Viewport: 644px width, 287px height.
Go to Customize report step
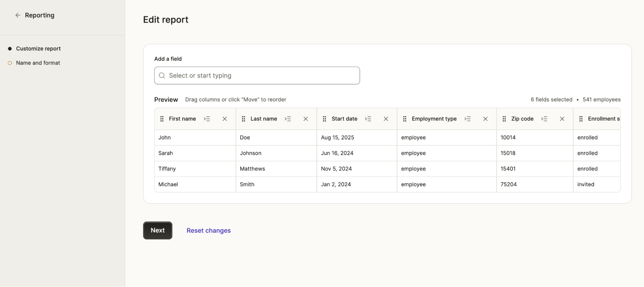point(38,49)
